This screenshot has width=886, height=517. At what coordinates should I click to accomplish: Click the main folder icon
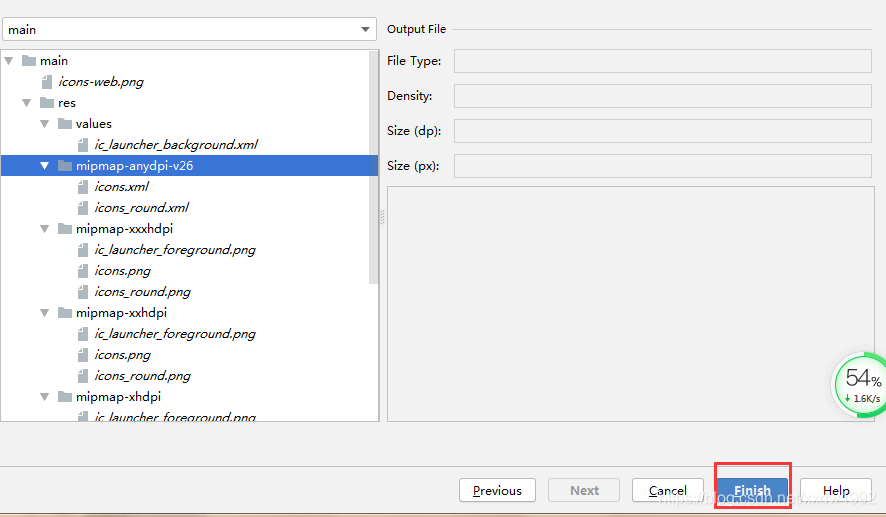[x=29, y=60]
